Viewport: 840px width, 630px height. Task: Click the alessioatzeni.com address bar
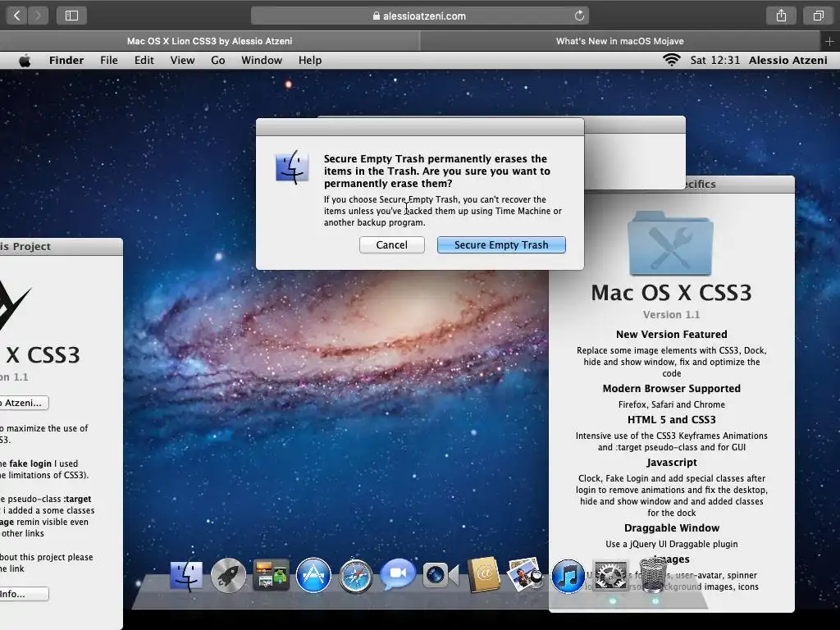(419, 16)
